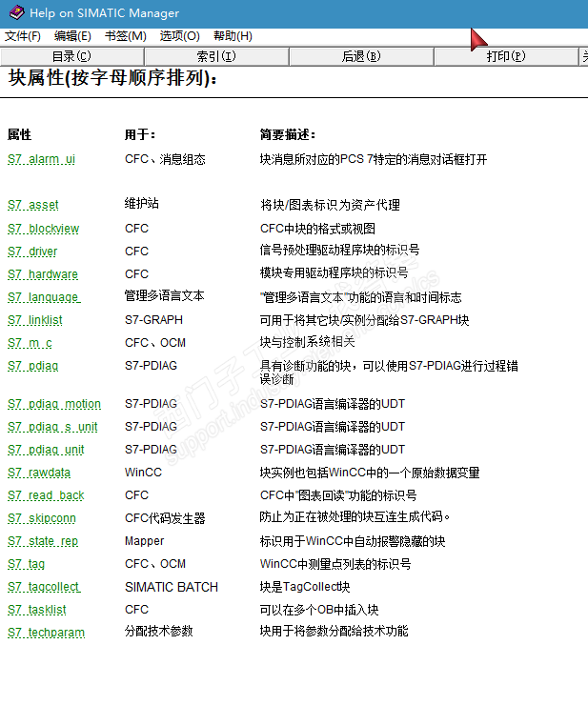
Task: Click the text CFC、消息组态
Action: pos(165,159)
